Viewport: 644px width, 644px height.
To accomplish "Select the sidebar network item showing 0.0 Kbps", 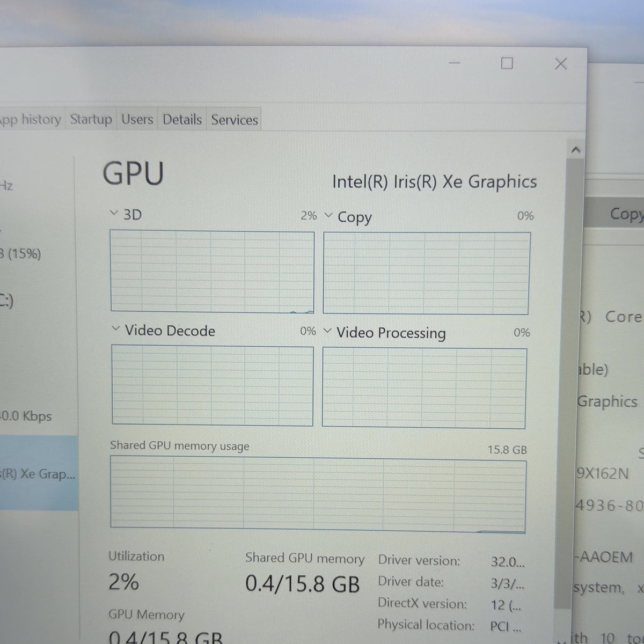I will point(26,415).
